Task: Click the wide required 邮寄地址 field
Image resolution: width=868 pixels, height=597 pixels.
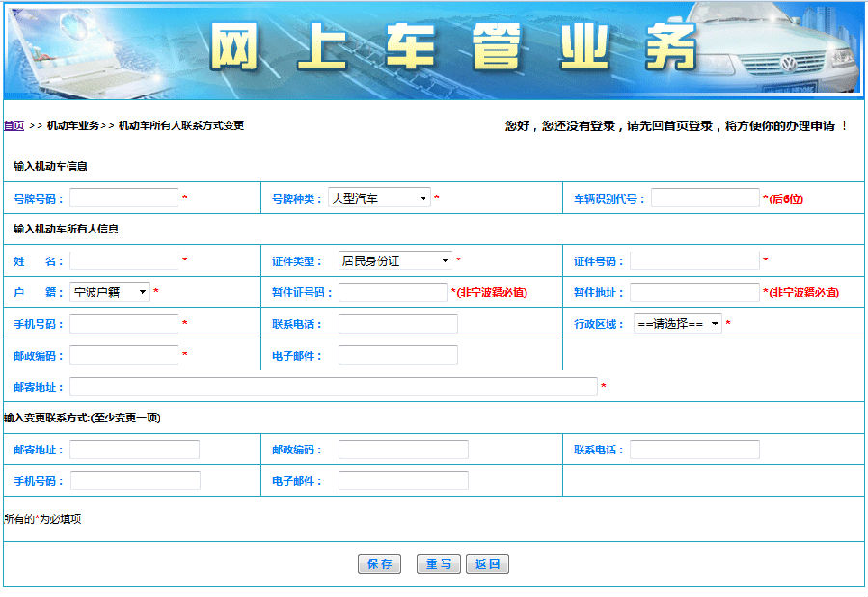Action: click(x=333, y=387)
